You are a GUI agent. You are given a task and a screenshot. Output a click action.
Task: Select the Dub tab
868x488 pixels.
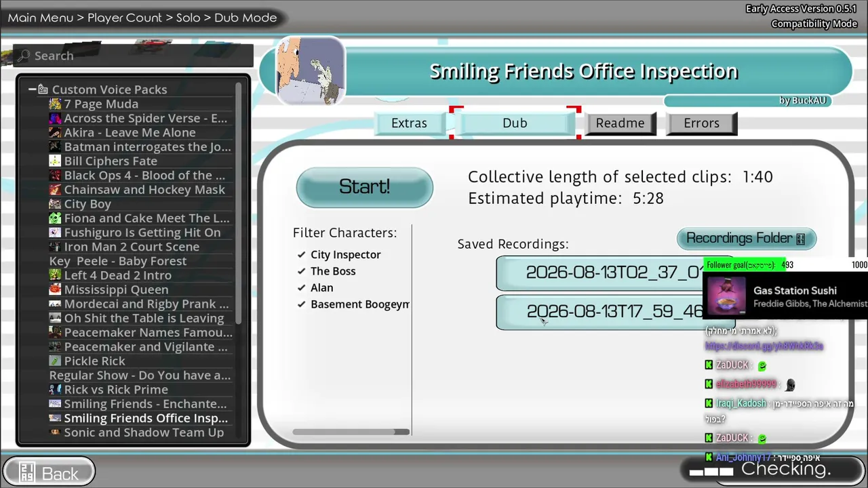(x=515, y=123)
